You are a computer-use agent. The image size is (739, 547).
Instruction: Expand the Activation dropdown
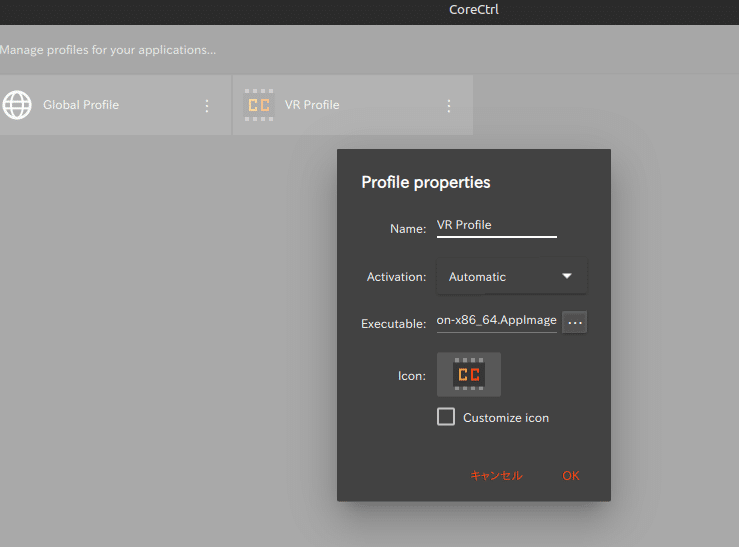pos(511,276)
